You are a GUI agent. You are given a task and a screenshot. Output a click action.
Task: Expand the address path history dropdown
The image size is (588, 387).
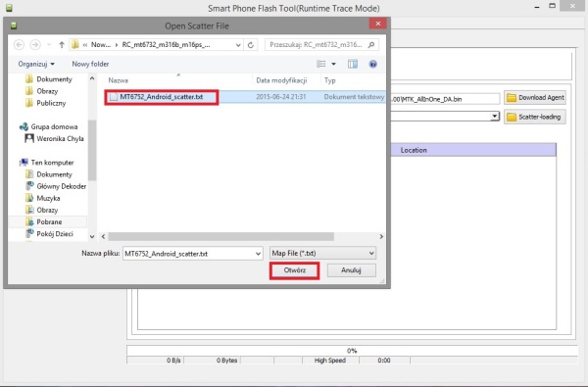(x=238, y=45)
